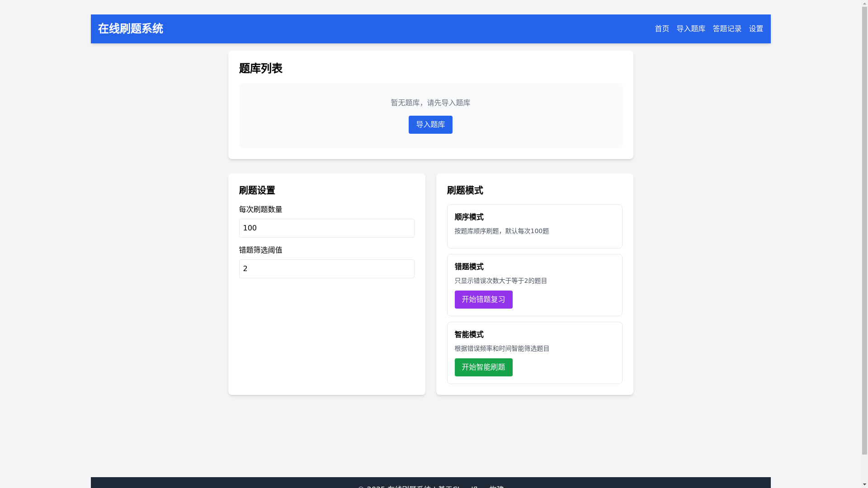Click the blue 导入题库 button in the empty list

point(430,125)
